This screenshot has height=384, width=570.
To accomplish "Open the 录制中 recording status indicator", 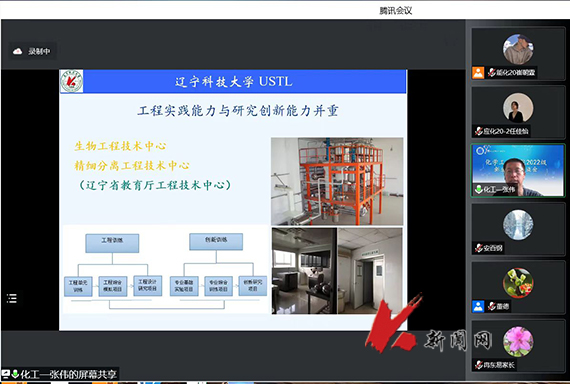I will [33, 51].
